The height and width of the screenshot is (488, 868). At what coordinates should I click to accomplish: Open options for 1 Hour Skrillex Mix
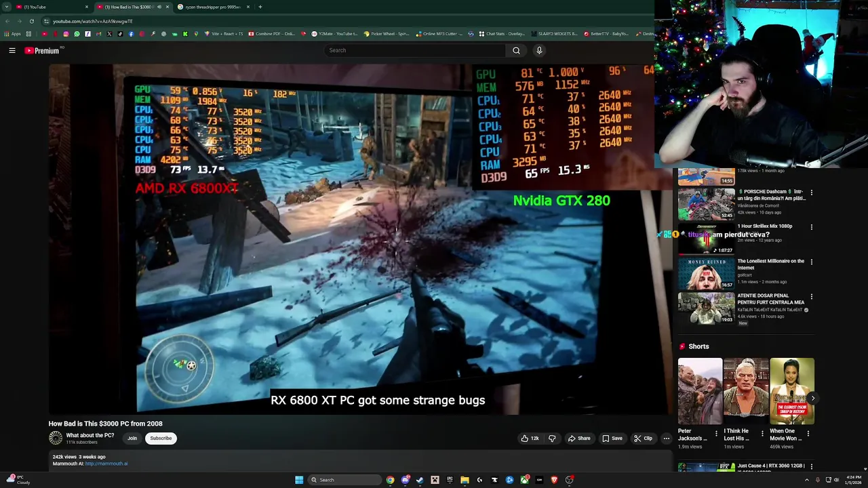click(x=811, y=227)
